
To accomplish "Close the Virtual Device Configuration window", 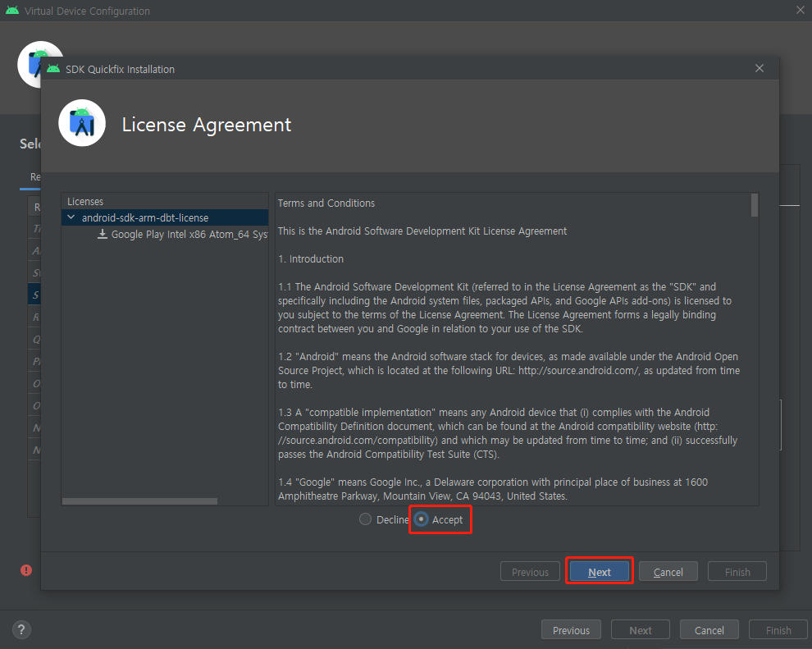I will click(x=800, y=10).
